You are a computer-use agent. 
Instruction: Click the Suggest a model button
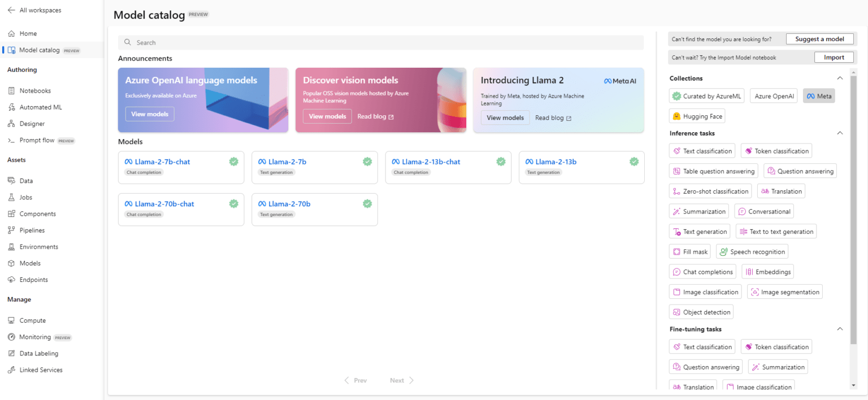pyautogui.click(x=820, y=38)
